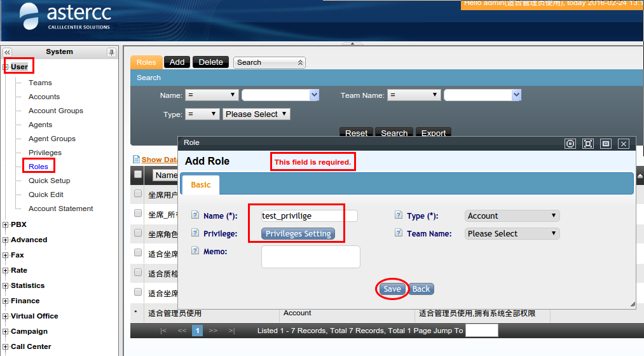Check the first row checkbox in roles list
The image size is (644, 356).
138,193
